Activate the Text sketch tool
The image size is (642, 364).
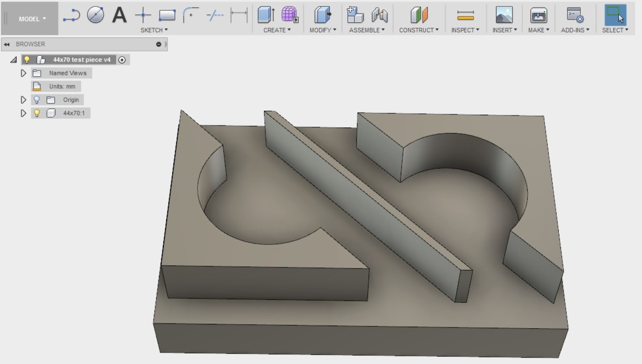point(119,14)
